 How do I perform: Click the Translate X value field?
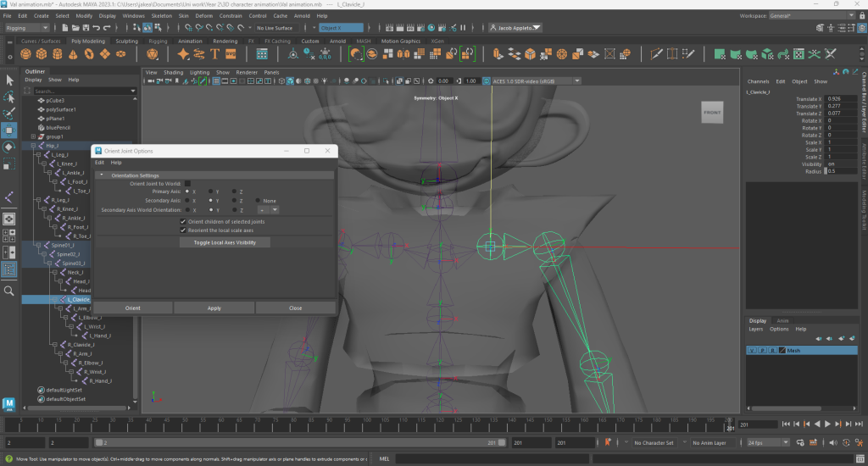839,99
